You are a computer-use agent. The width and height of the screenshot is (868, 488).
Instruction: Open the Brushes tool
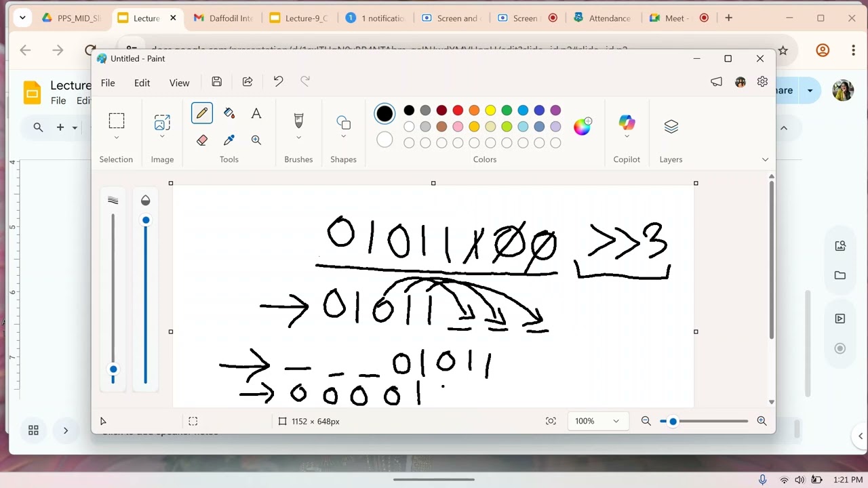298,121
